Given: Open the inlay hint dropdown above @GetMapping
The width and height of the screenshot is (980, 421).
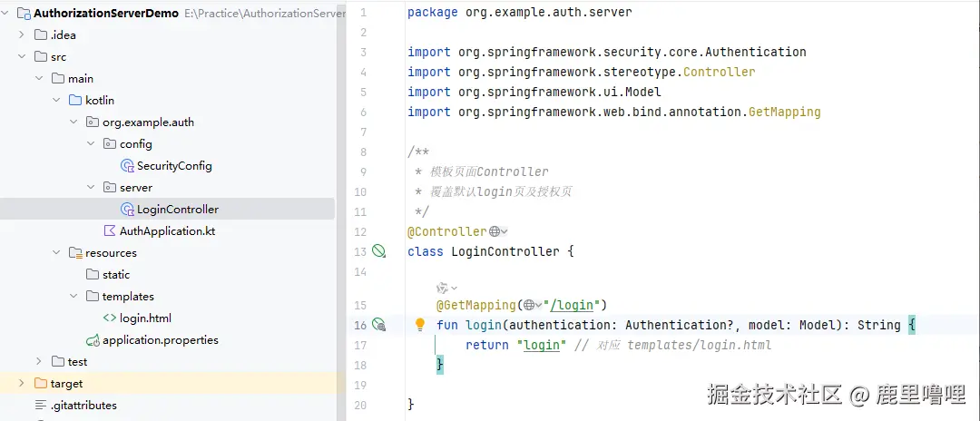Looking at the screenshot, I should pyautogui.click(x=446, y=288).
